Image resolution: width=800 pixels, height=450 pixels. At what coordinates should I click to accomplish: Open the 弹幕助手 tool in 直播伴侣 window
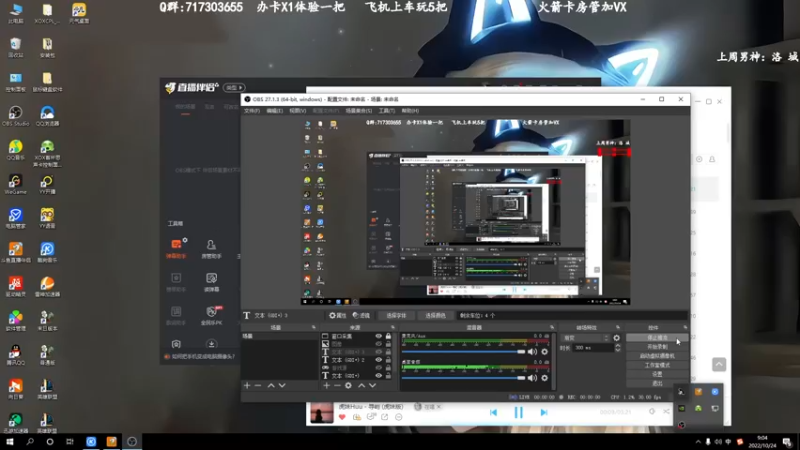(x=177, y=248)
